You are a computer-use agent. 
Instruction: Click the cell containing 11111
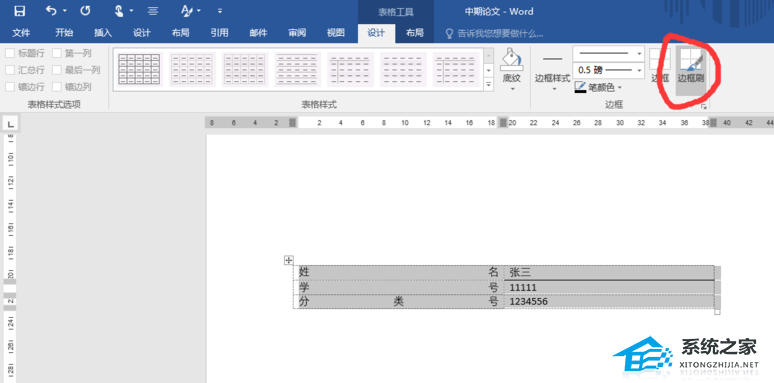(x=609, y=287)
